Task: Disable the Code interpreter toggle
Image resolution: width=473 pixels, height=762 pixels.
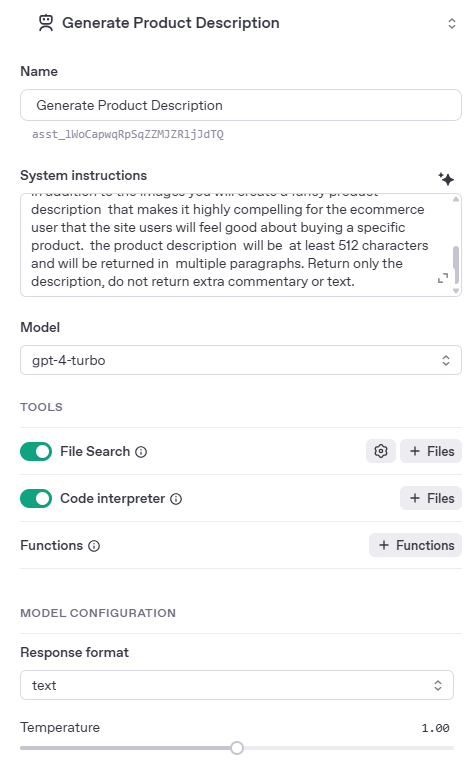Action: click(x=36, y=499)
